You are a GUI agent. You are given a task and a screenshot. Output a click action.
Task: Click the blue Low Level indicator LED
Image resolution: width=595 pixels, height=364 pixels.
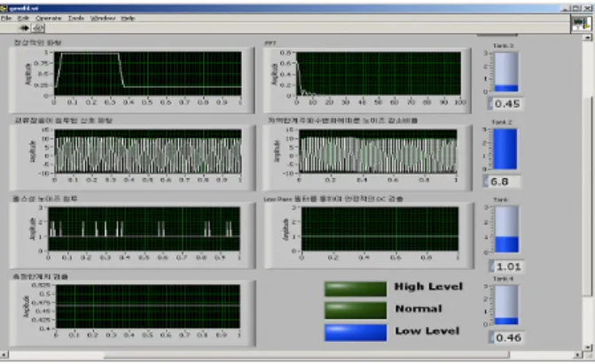(356, 332)
